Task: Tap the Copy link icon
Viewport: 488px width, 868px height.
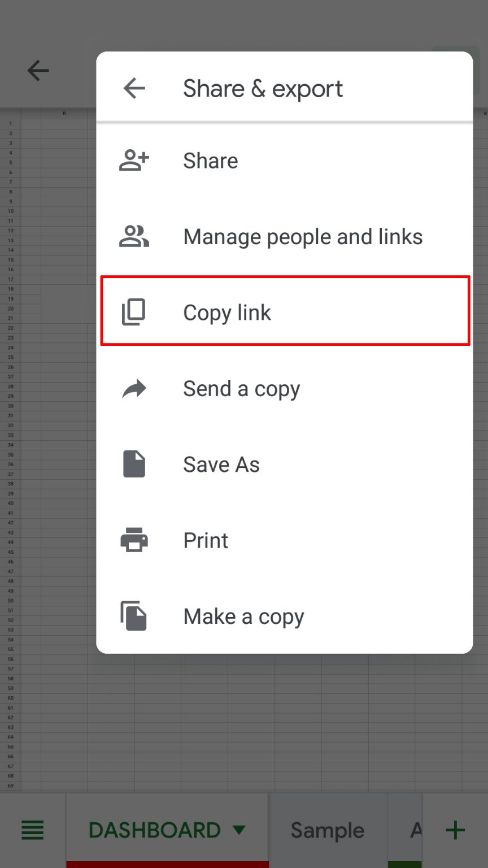Action: (x=134, y=312)
